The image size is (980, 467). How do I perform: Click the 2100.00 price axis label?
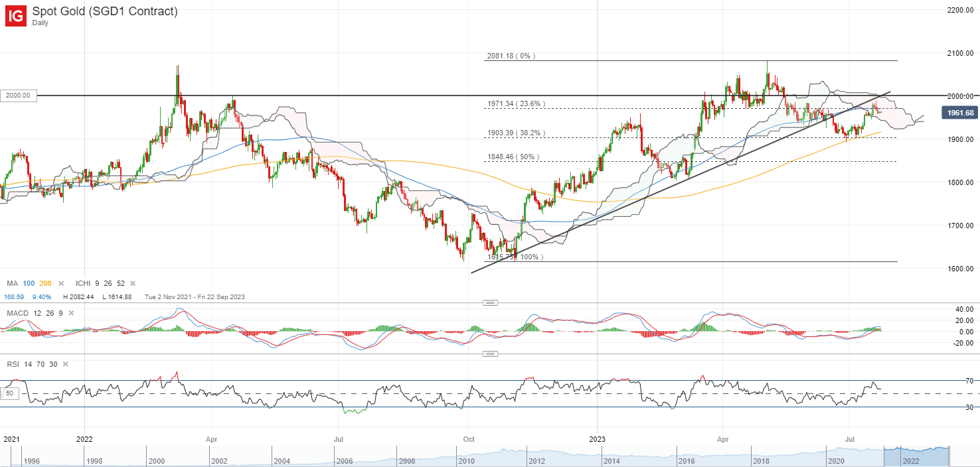coord(960,53)
